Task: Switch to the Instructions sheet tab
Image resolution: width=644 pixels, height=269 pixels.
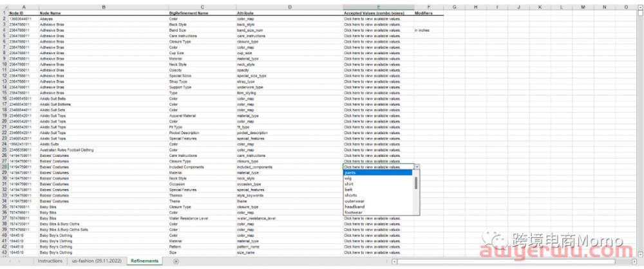Action: (50, 261)
